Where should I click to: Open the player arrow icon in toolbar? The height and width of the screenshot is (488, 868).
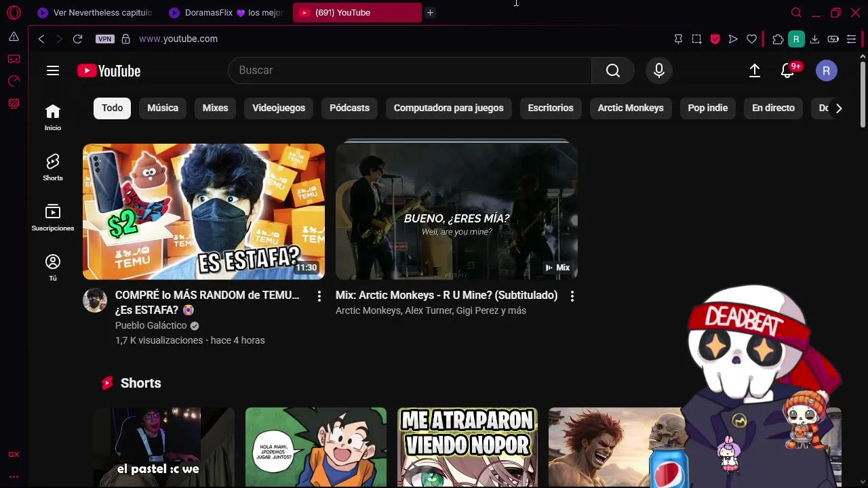[x=733, y=39]
